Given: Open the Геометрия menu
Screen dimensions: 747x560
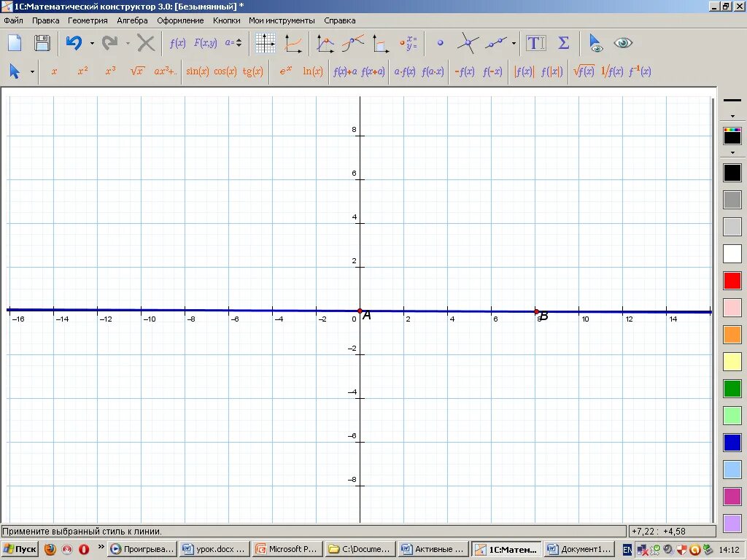Looking at the screenshot, I should (88, 20).
